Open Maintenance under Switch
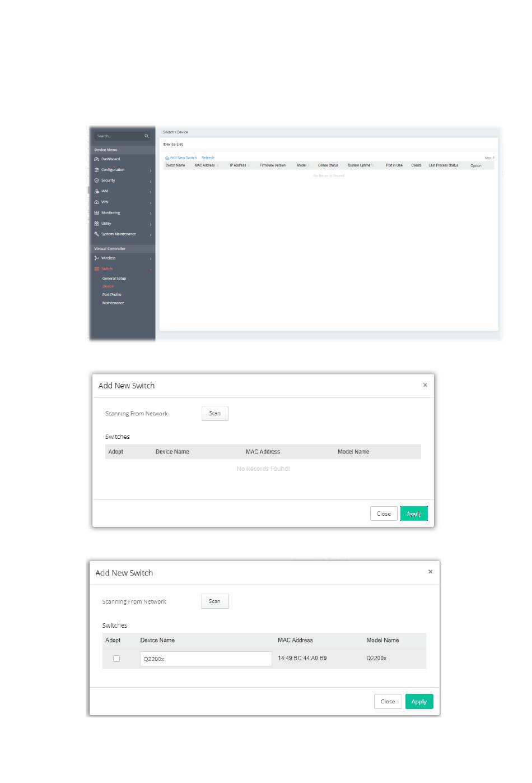The image size is (532, 783). pyautogui.click(x=113, y=303)
